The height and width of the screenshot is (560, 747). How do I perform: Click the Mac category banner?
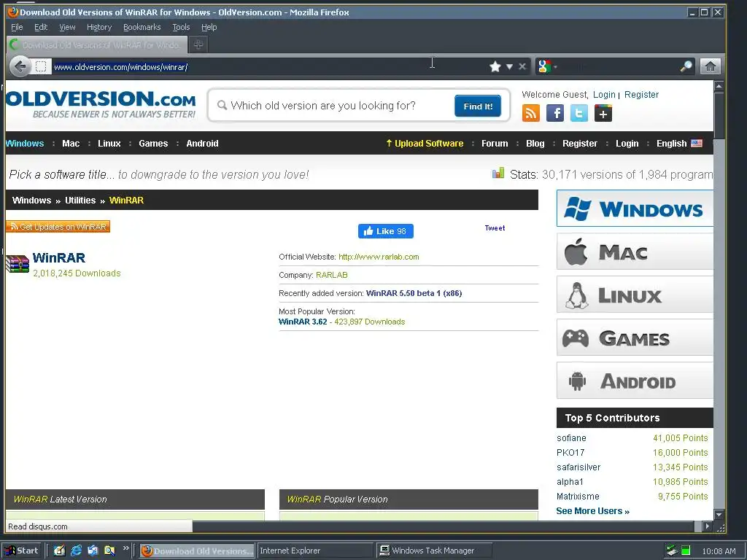point(635,252)
